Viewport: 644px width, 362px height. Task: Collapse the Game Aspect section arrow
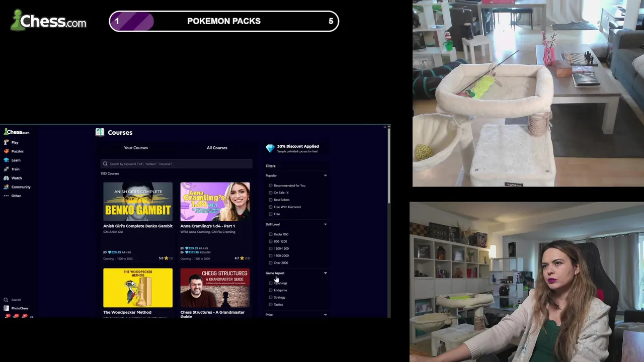coord(325,273)
